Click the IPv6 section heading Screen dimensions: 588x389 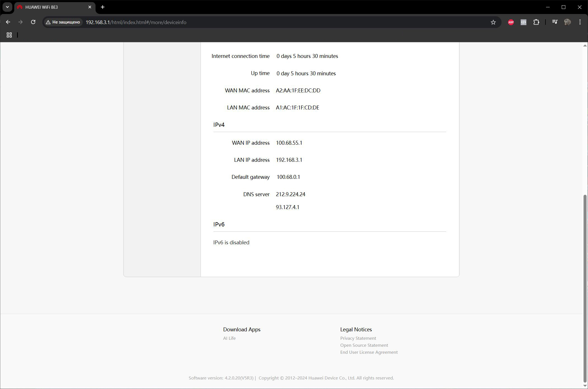pyautogui.click(x=219, y=224)
